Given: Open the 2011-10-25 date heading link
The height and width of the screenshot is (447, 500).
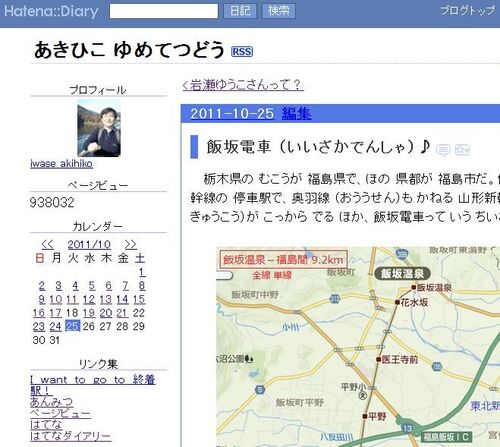Looking at the screenshot, I should coord(232,114).
